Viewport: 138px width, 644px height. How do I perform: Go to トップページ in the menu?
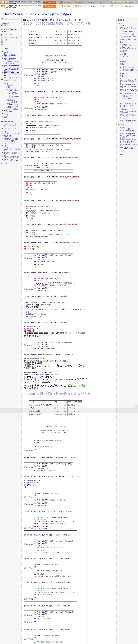pos(7,51)
